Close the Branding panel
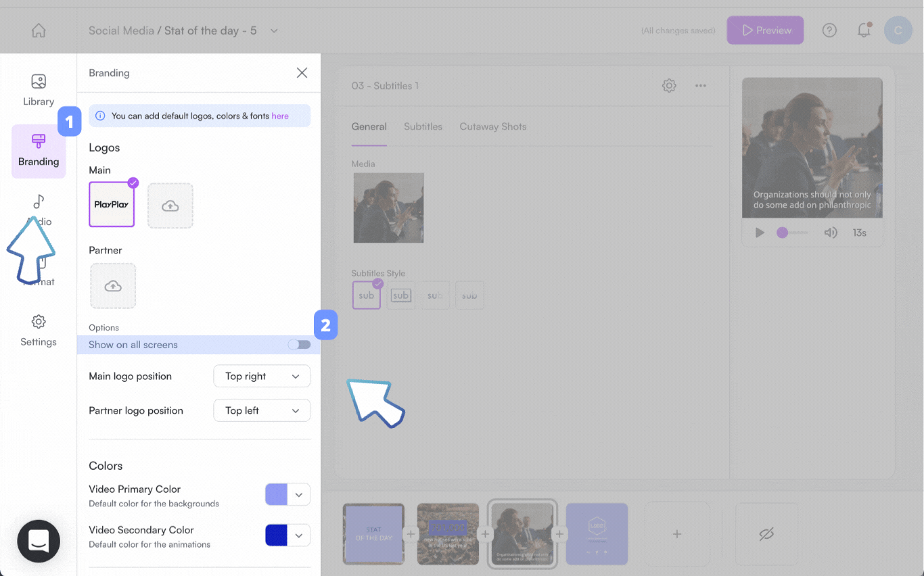Viewport: 924px width, 576px height. click(302, 73)
